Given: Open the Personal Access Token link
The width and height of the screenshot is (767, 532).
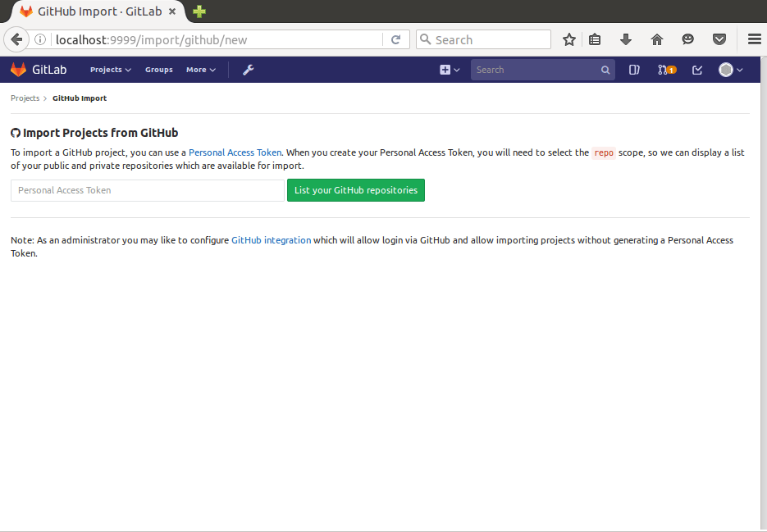Looking at the screenshot, I should pos(235,152).
